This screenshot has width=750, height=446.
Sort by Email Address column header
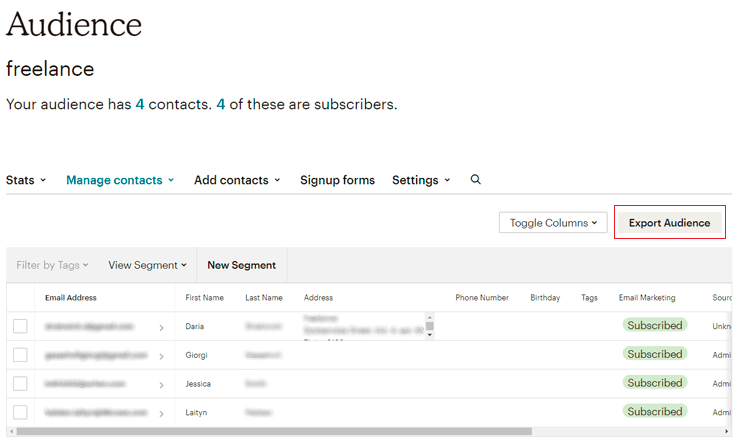coord(71,298)
